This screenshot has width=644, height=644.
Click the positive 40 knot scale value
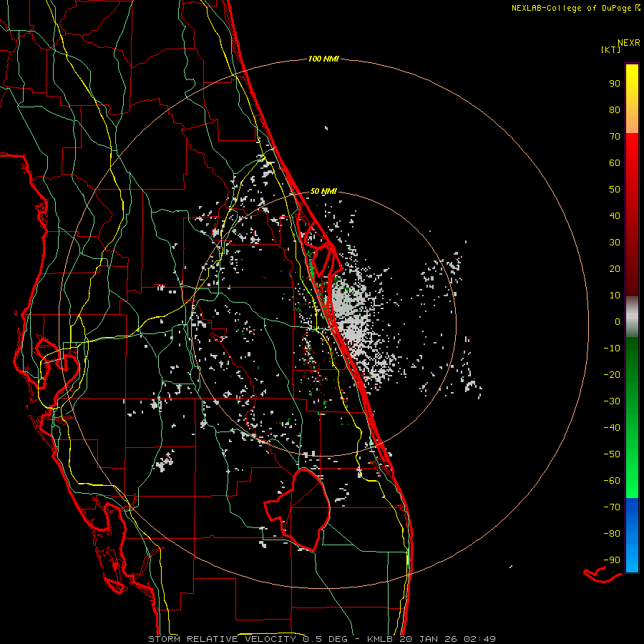coord(615,215)
